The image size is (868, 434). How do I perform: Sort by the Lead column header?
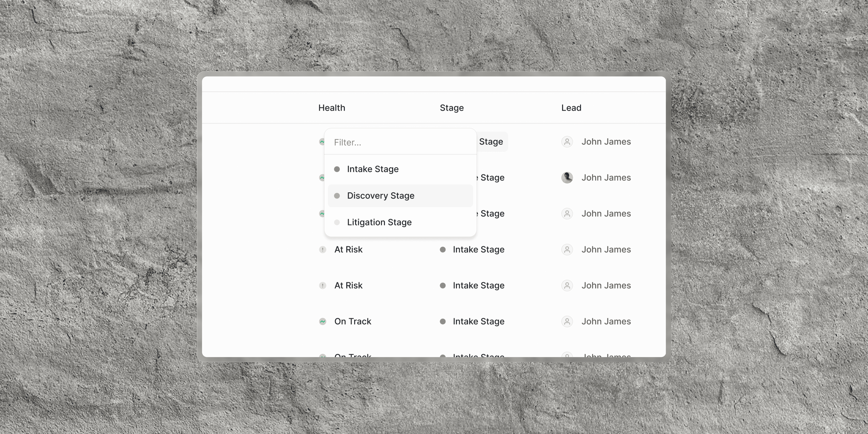(571, 108)
